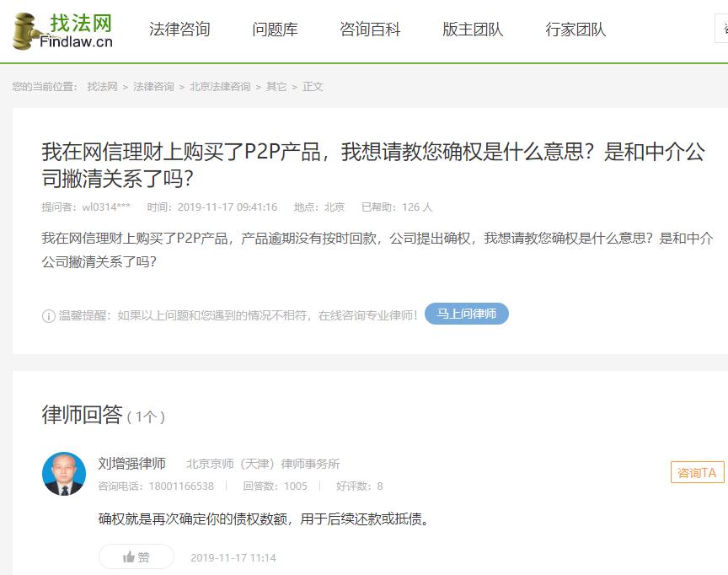Open 北京法律咨询 from the breadcrumb trail
This screenshot has height=575, width=728.
coord(221,86)
